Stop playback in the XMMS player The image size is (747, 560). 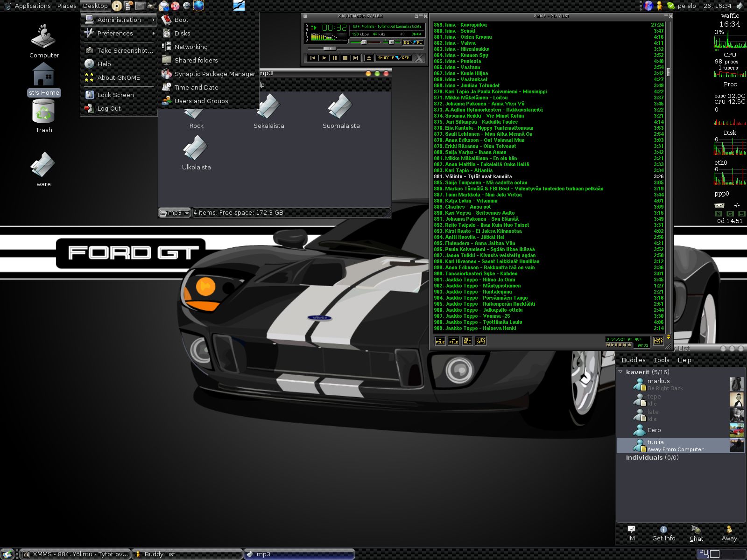click(345, 58)
